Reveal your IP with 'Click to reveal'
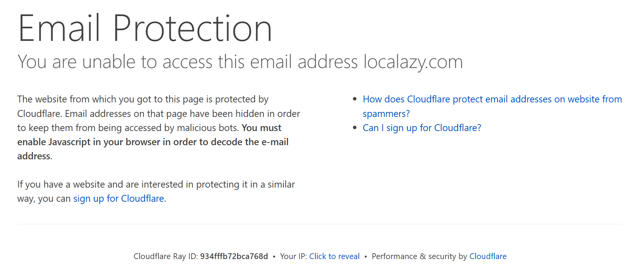 pyautogui.click(x=334, y=256)
